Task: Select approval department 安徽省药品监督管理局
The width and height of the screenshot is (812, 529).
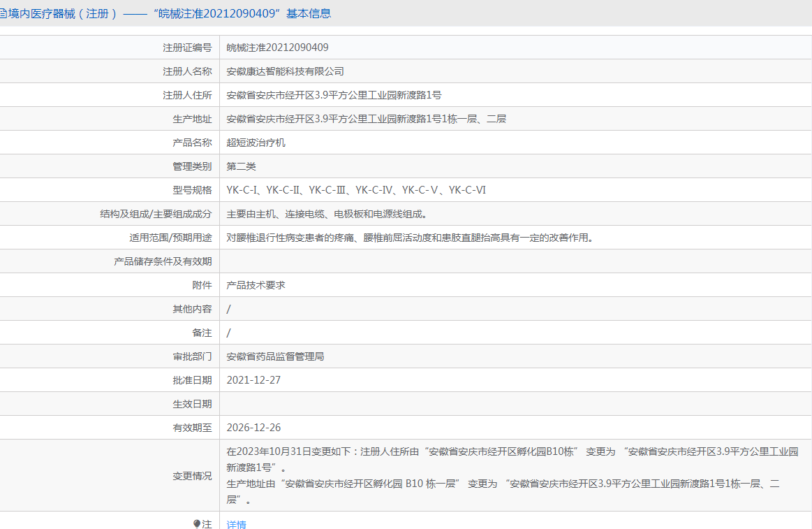Action: pyautogui.click(x=276, y=356)
